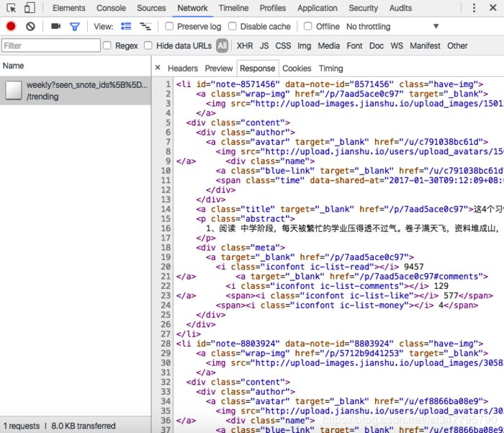Enable the Regex checkbox

click(x=107, y=45)
